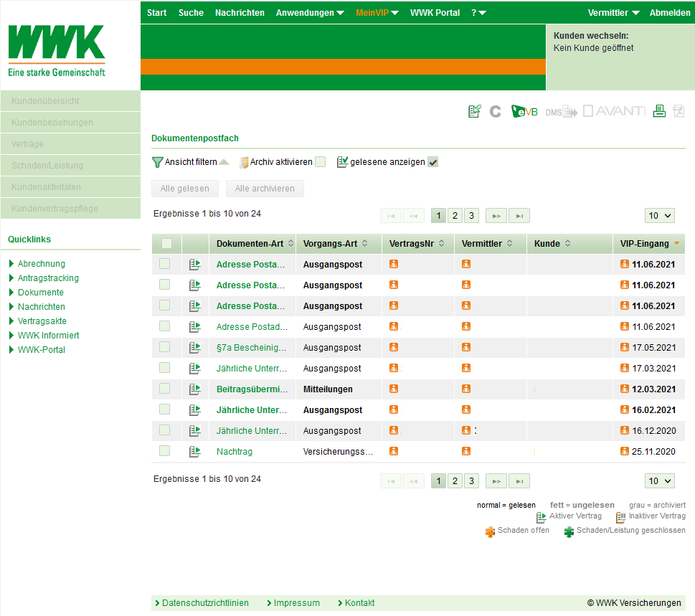Click the AVANTI icon
This screenshot has width=695, height=616.
(x=614, y=110)
